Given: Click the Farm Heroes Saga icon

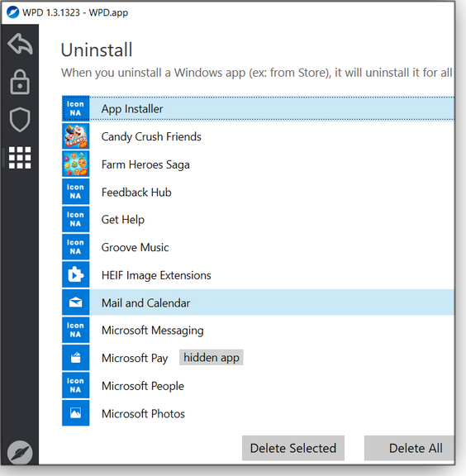Looking at the screenshot, I should click(x=76, y=164).
